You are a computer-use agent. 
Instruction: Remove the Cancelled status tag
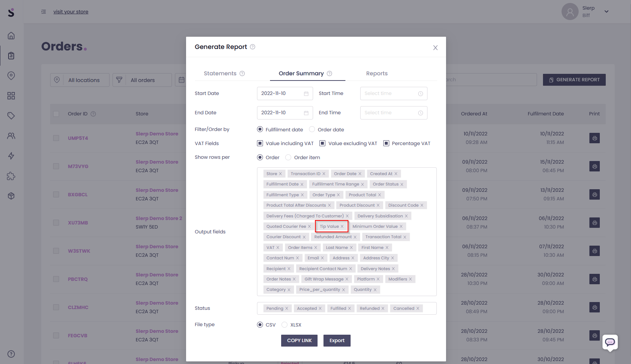tap(418, 308)
